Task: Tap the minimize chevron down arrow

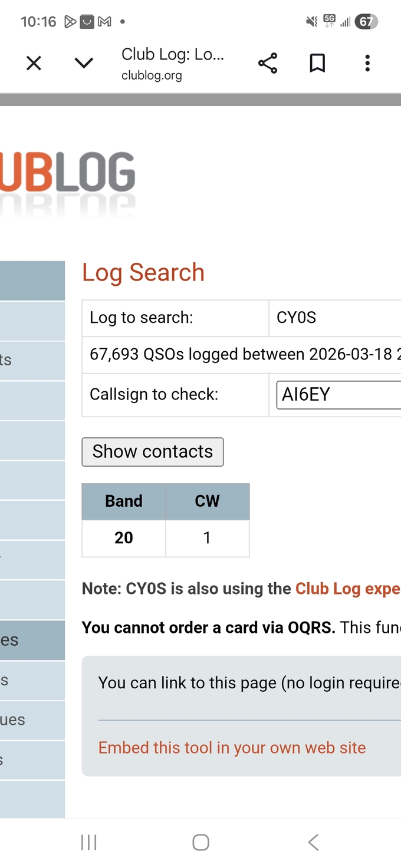Action: coord(84,63)
